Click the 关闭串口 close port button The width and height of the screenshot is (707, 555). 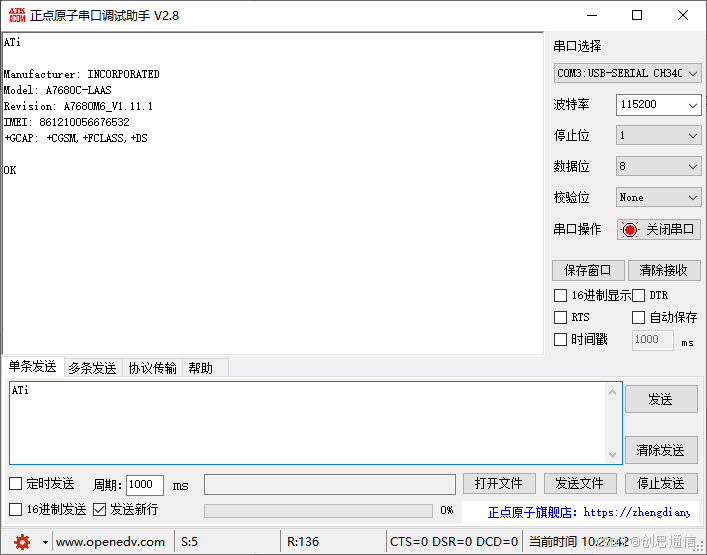tap(658, 229)
